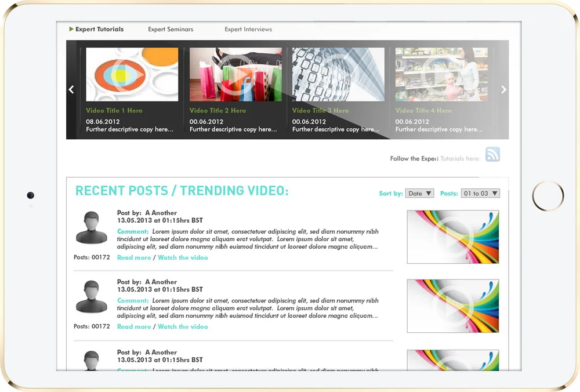Open the Video Title 1 Here link
This screenshot has height=392, width=580.
(114, 111)
